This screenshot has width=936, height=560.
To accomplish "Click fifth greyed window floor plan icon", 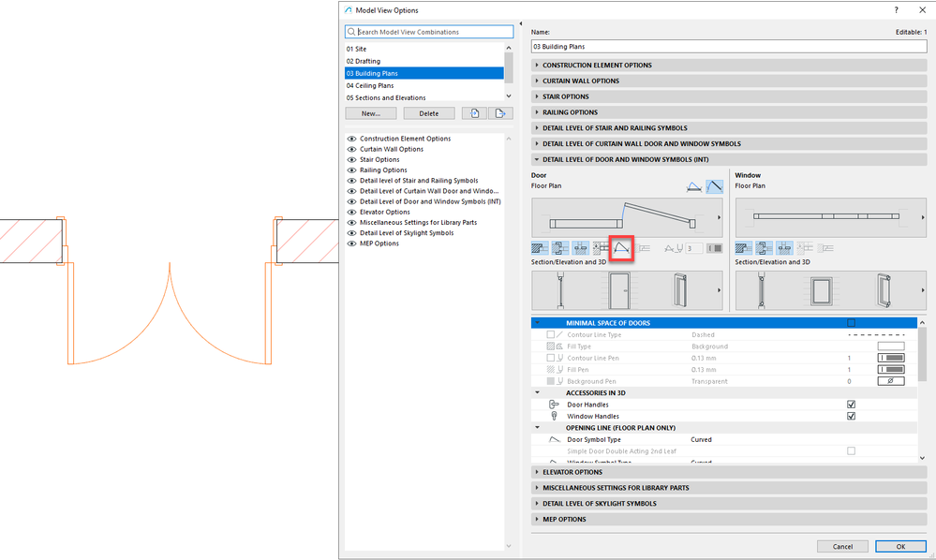I will pos(825,248).
